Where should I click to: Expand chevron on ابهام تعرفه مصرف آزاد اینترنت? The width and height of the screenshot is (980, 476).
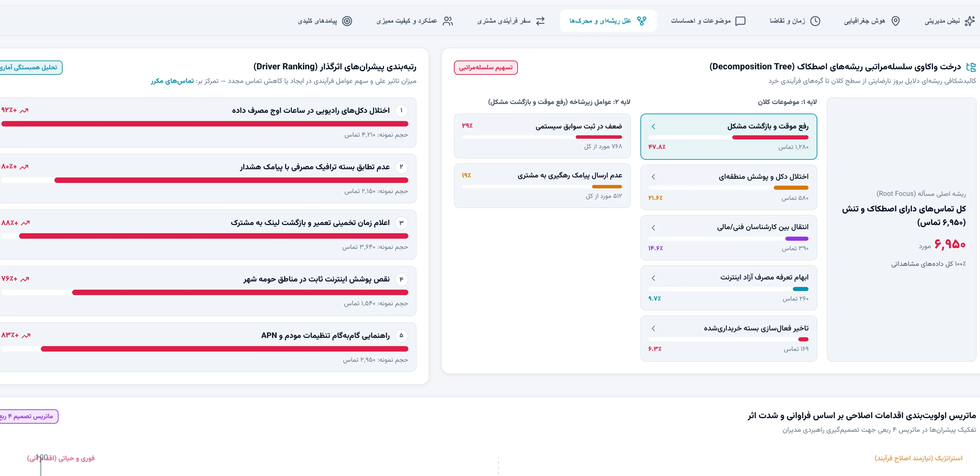(x=653, y=278)
